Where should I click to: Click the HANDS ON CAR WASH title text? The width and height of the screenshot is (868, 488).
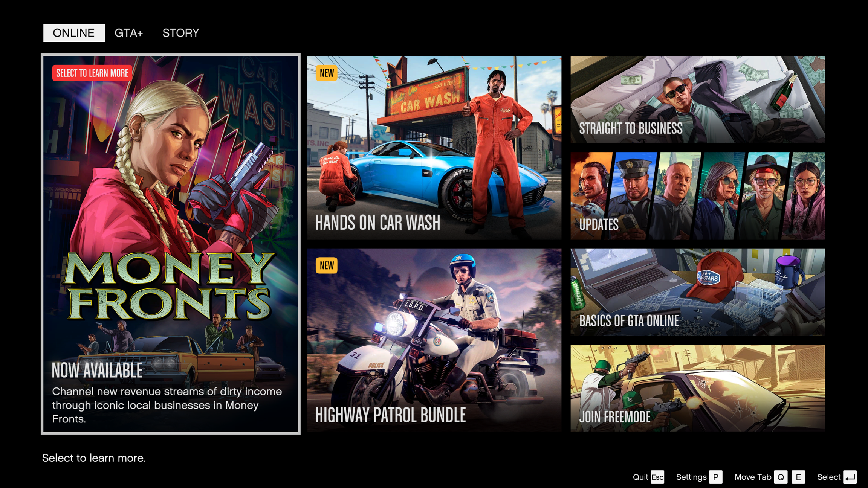(377, 223)
